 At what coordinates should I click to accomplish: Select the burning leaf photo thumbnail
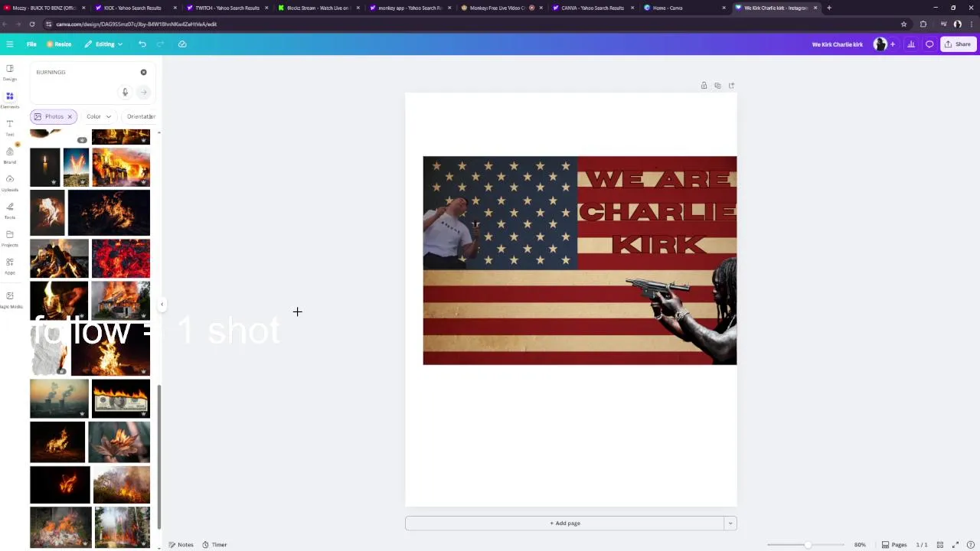119,442
